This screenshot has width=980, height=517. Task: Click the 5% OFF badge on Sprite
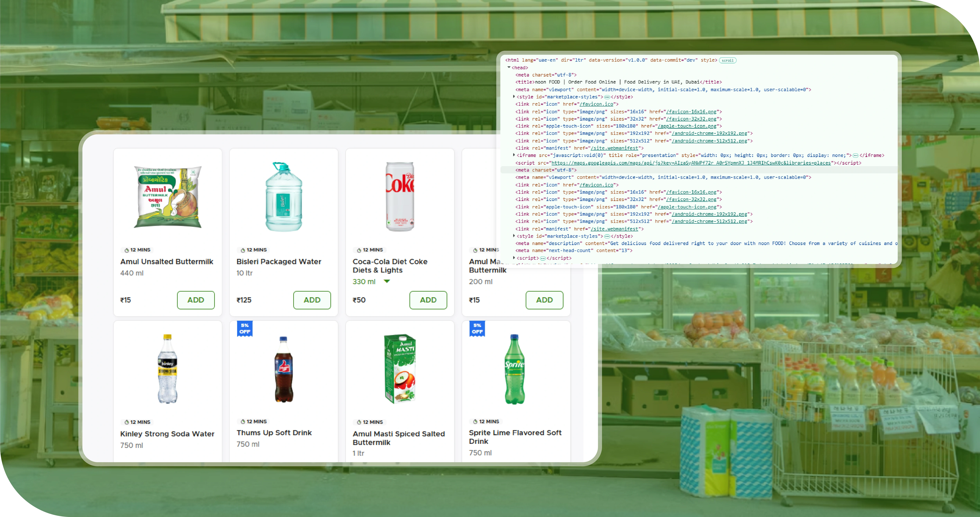coord(477,329)
